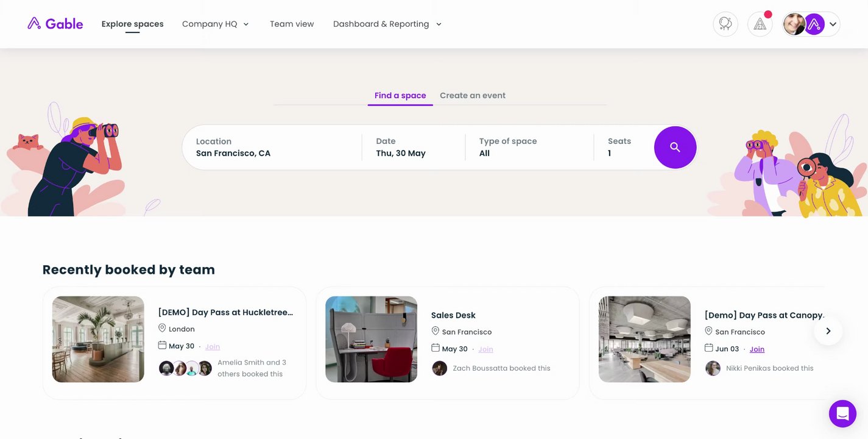Open the Sales Desk thumbnail image
Image resolution: width=868 pixels, height=439 pixels.
(371, 339)
